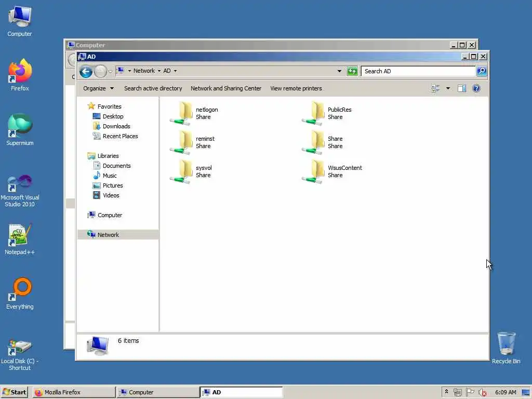This screenshot has width=532, height=399.
Task: Open Videos library
Action: tap(106, 195)
